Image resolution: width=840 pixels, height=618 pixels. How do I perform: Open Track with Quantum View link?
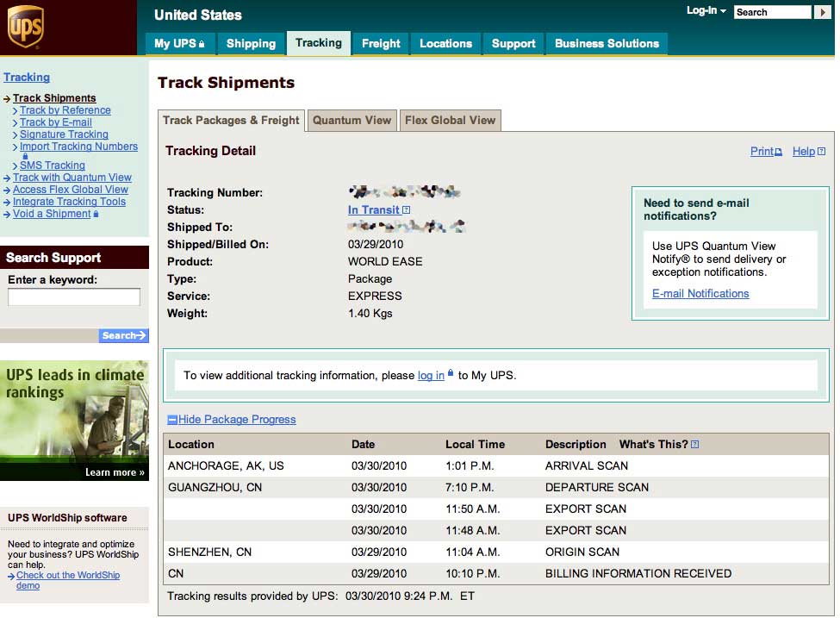72,178
